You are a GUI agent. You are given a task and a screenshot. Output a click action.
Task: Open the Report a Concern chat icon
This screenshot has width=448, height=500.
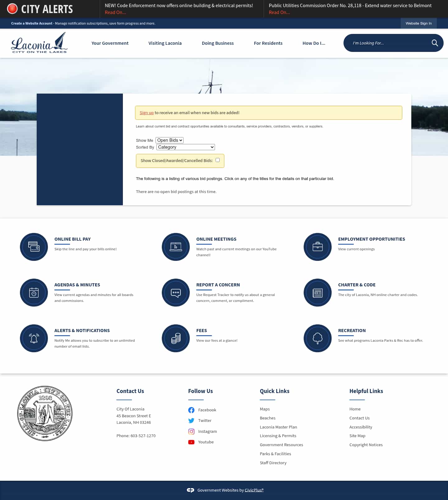click(176, 293)
